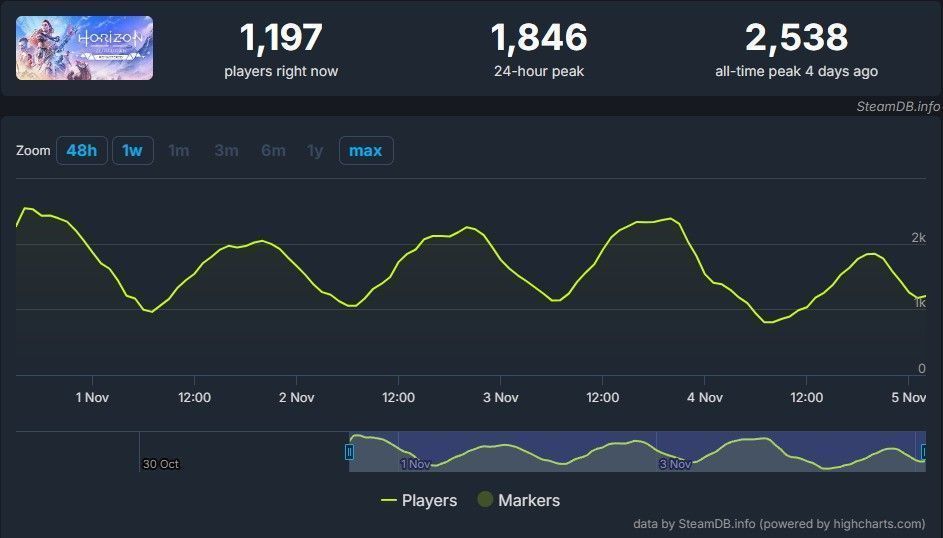The width and height of the screenshot is (943, 538).
Task: Show the max zoom range
Action: coord(366,151)
